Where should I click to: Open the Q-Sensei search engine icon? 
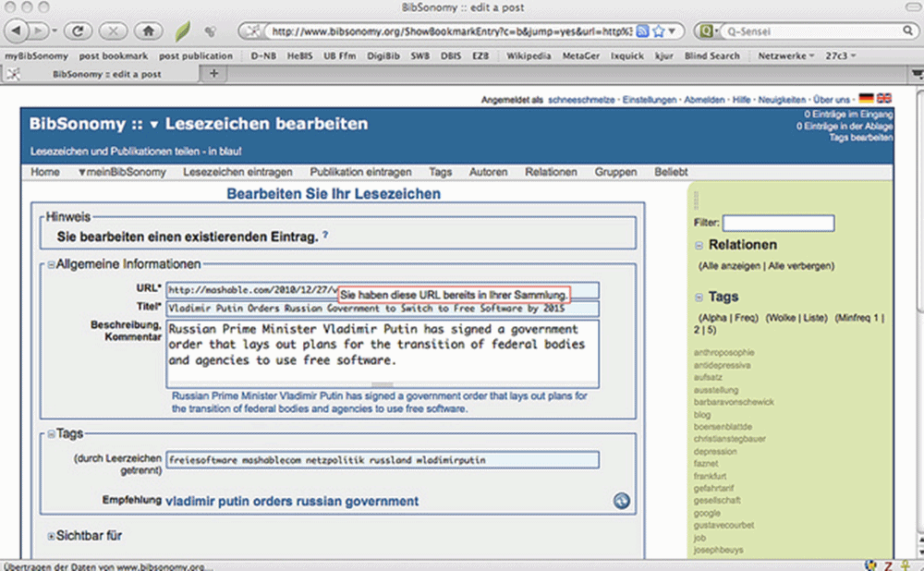tap(706, 30)
